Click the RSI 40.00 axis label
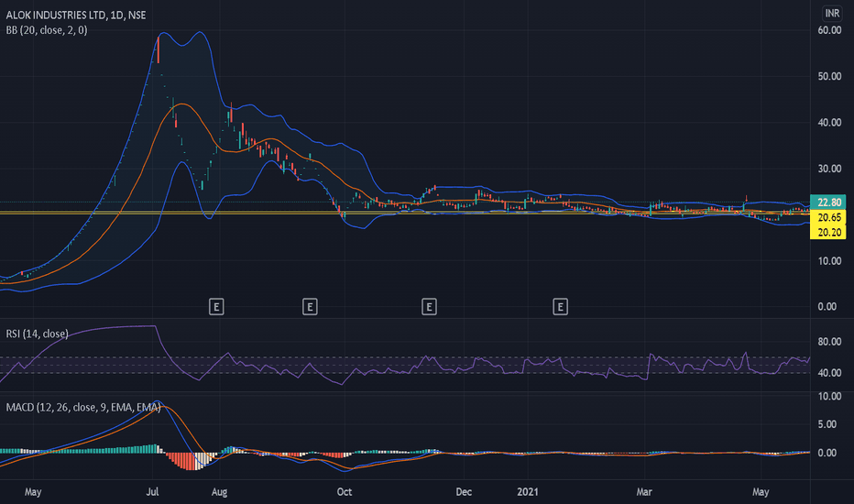 point(829,373)
